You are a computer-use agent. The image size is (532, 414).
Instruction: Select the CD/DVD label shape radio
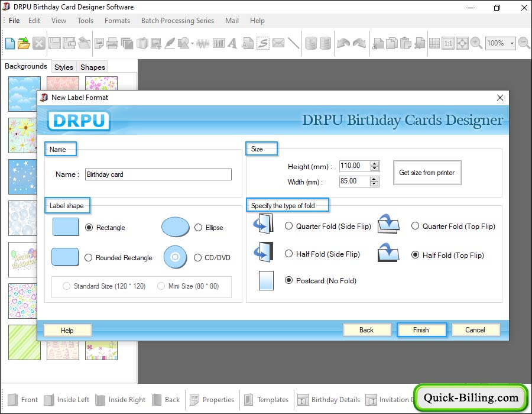(x=197, y=257)
